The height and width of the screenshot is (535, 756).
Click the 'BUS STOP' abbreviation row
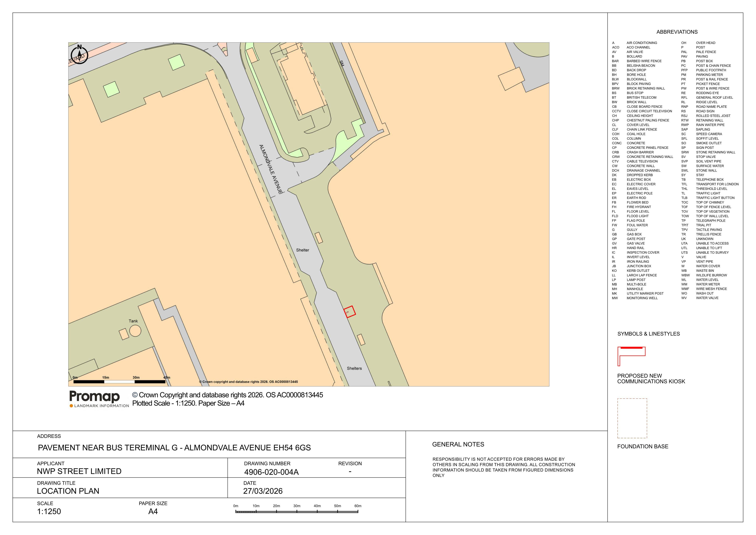[628, 93]
